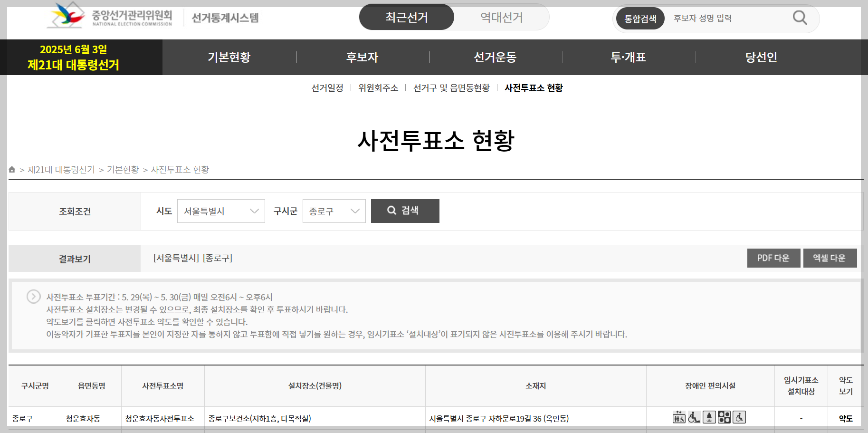Open the 시도 dropdown
868x433 pixels.
pyautogui.click(x=221, y=211)
